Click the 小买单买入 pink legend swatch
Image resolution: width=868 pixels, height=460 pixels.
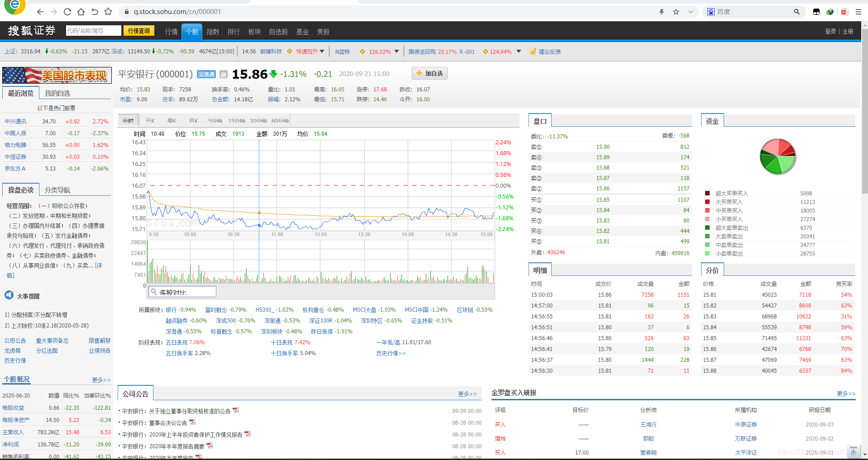click(x=707, y=219)
